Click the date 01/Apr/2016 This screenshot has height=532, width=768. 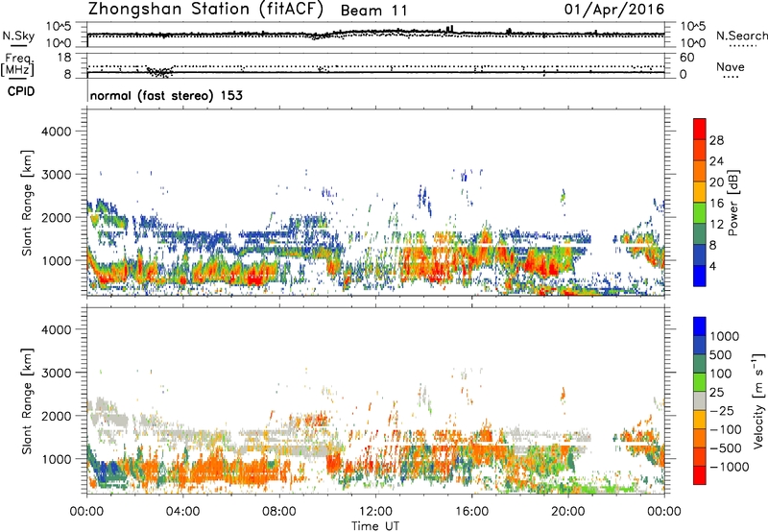(614, 10)
